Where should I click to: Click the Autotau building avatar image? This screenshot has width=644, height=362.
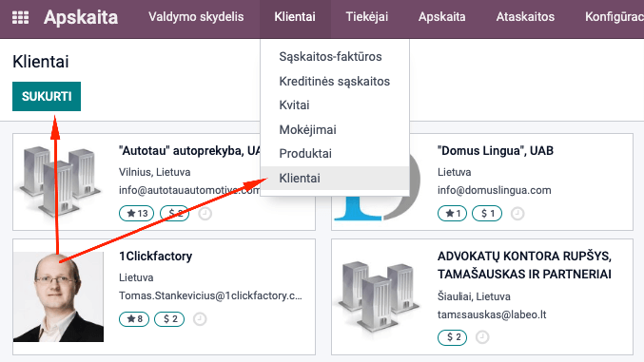pyautogui.click(x=59, y=181)
